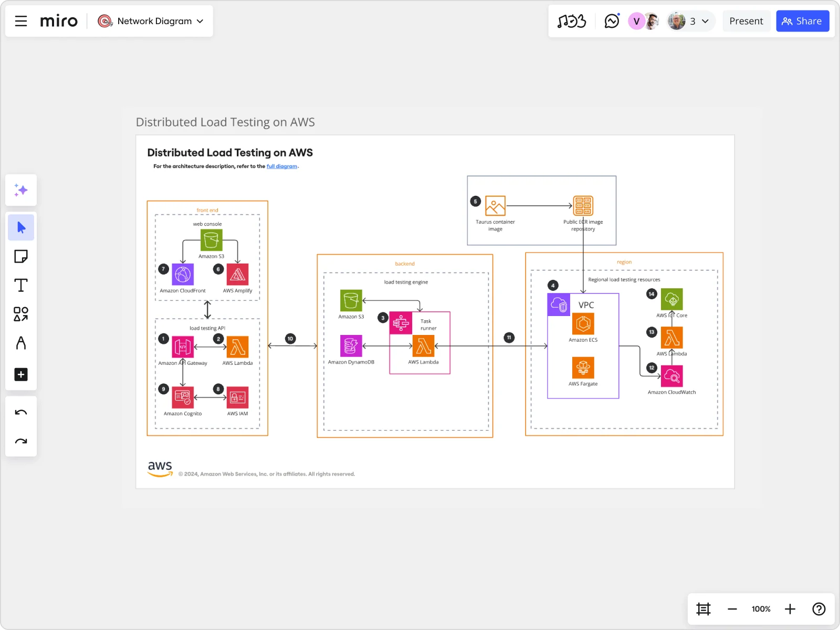Open the Miro AI sparkle tool
840x630 pixels.
(x=21, y=190)
